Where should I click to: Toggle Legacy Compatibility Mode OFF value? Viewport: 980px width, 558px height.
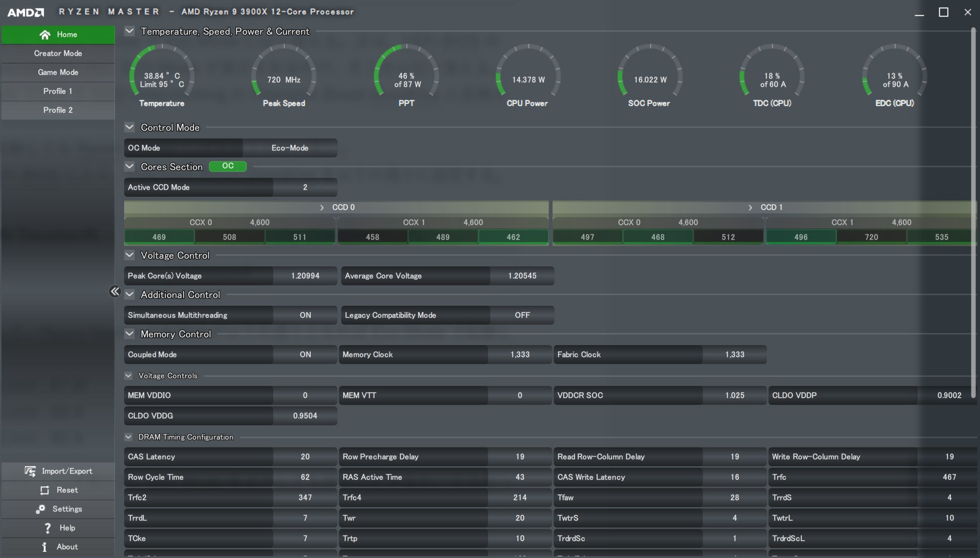[522, 315]
